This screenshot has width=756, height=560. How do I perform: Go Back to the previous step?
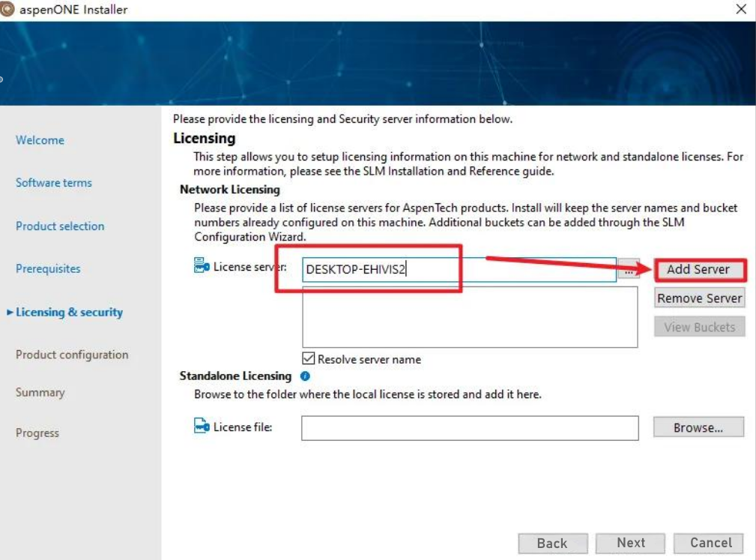pos(552,543)
